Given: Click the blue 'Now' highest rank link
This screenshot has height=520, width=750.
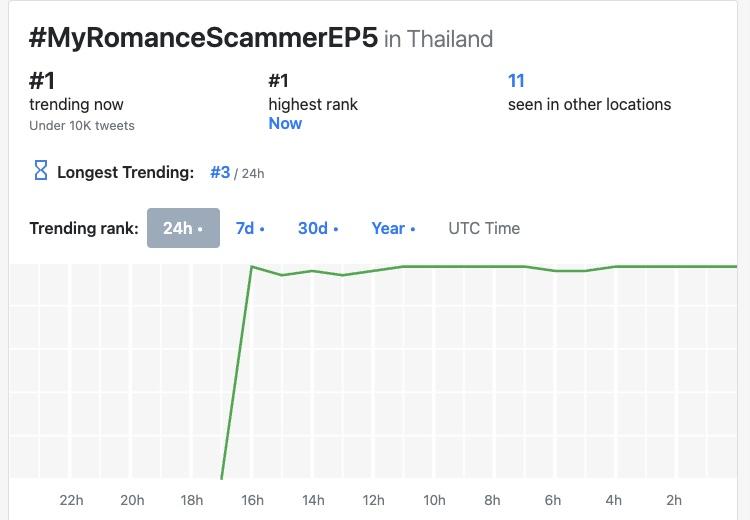Looking at the screenshot, I should pyautogui.click(x=285, y=123).
